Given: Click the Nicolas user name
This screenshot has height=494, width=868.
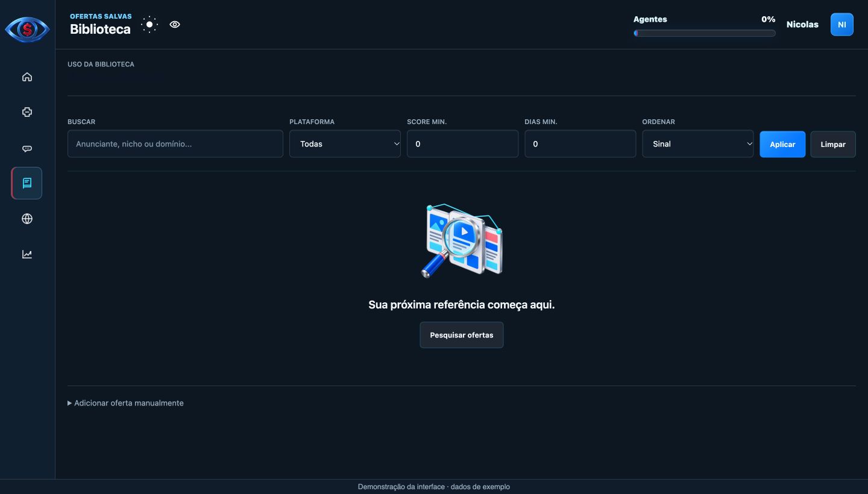Looking at the screenshot, I should pos(802,25).
